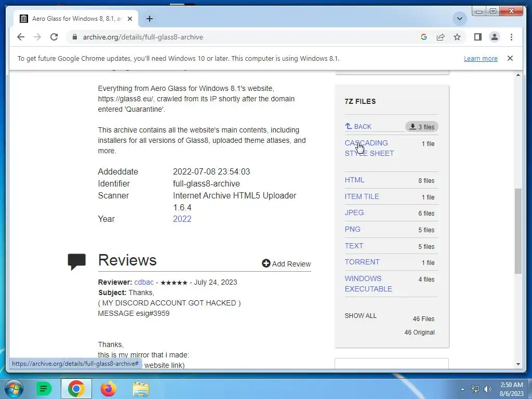Click scrollbar up arrow
Screen dimensions: 532x399
pos(518,75)
